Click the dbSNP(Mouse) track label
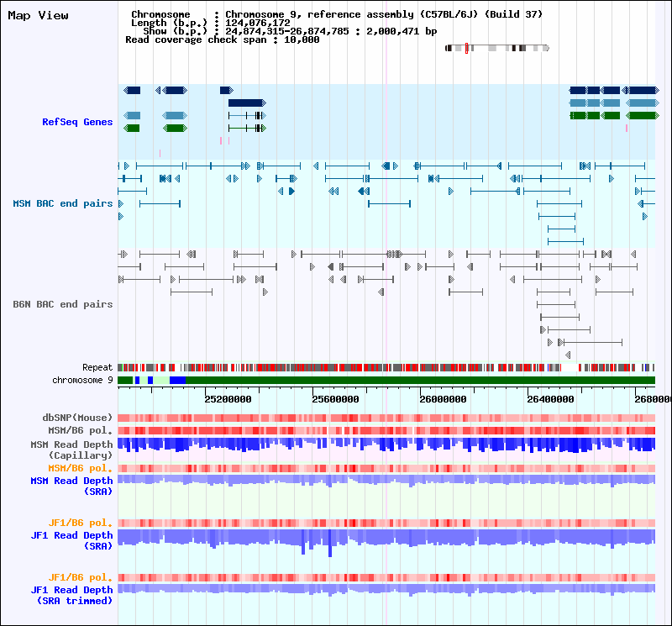 click(77, 418)
